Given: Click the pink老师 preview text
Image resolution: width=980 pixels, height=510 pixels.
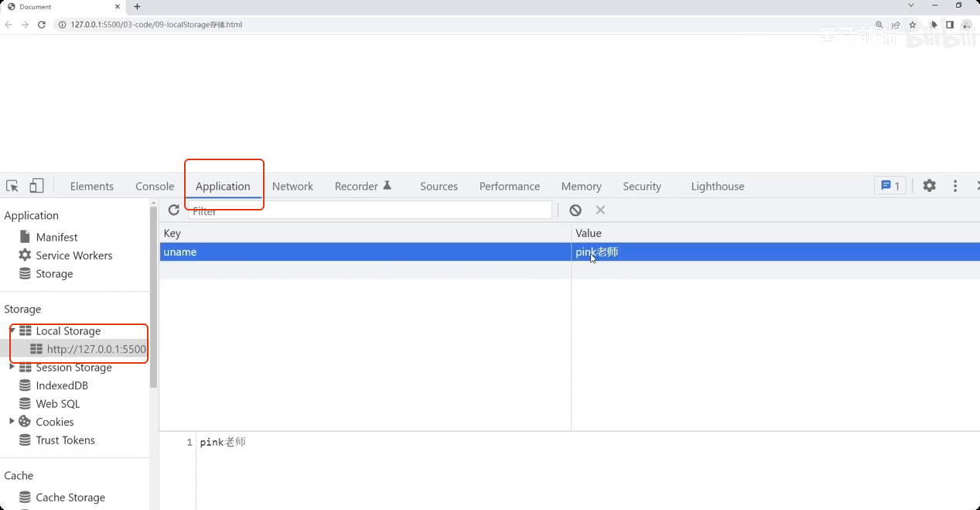Looking at the screenshot, I should click(223, 442).
